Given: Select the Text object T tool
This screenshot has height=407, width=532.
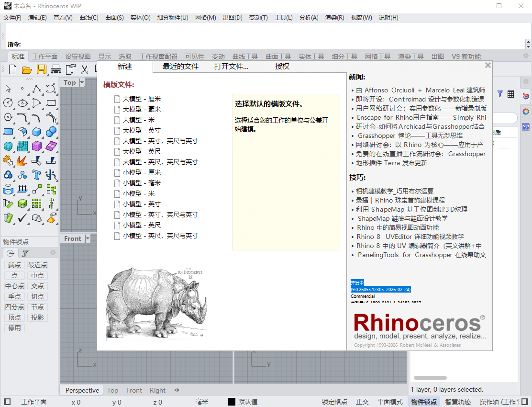Looking at the screenshot, I should coord(37,175).
